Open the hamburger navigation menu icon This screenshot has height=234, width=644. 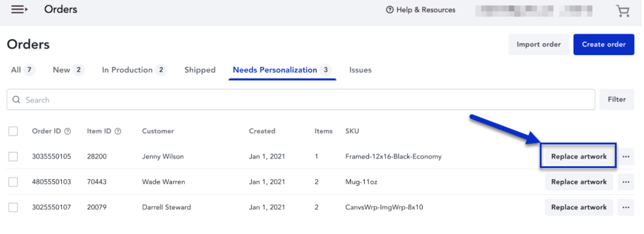[19, 9]
